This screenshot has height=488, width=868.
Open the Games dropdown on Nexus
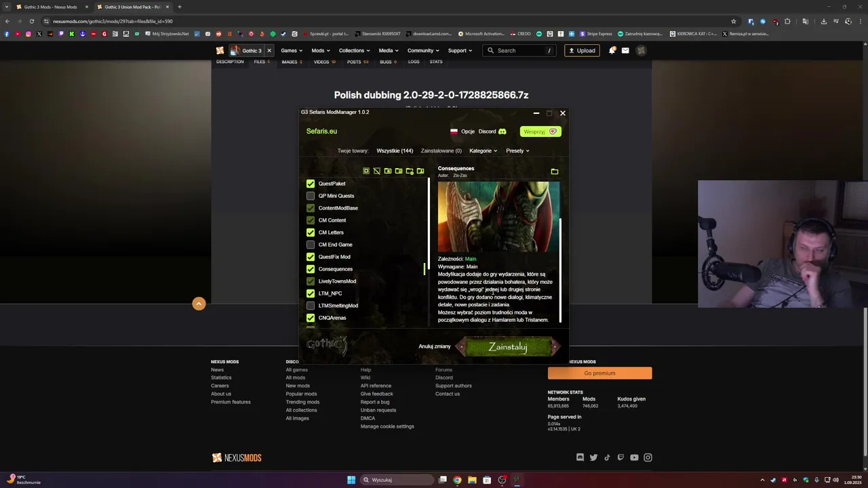(292, 50)
